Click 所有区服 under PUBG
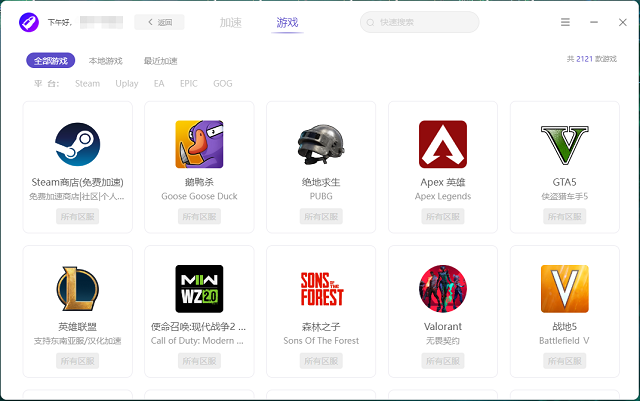 tap(321, 216)
